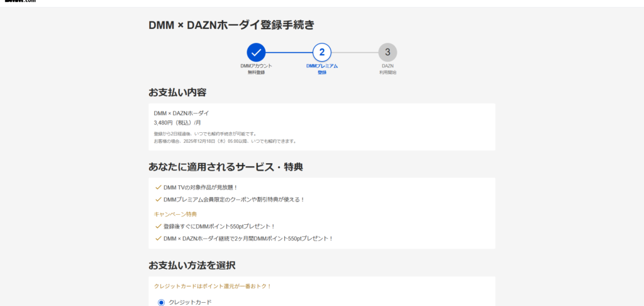Click the 3,480円（税込）/月 price text
Screen dimensions: 644x306
[x=177, y=123]
